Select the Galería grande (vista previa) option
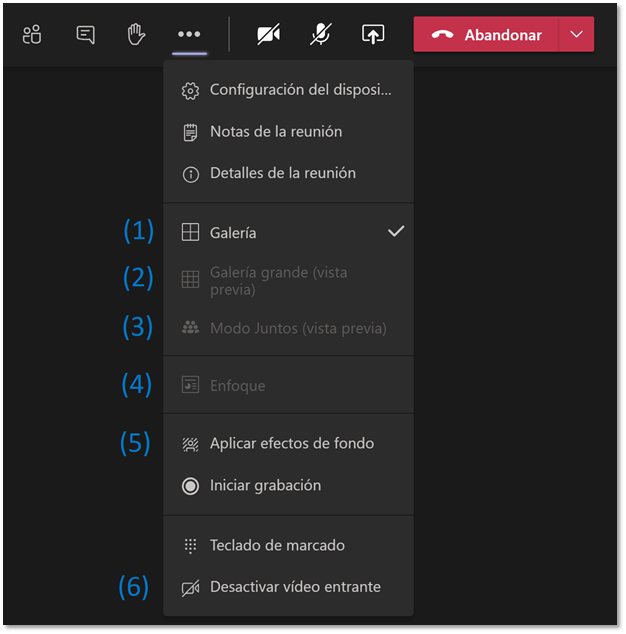 coord(288,281)
